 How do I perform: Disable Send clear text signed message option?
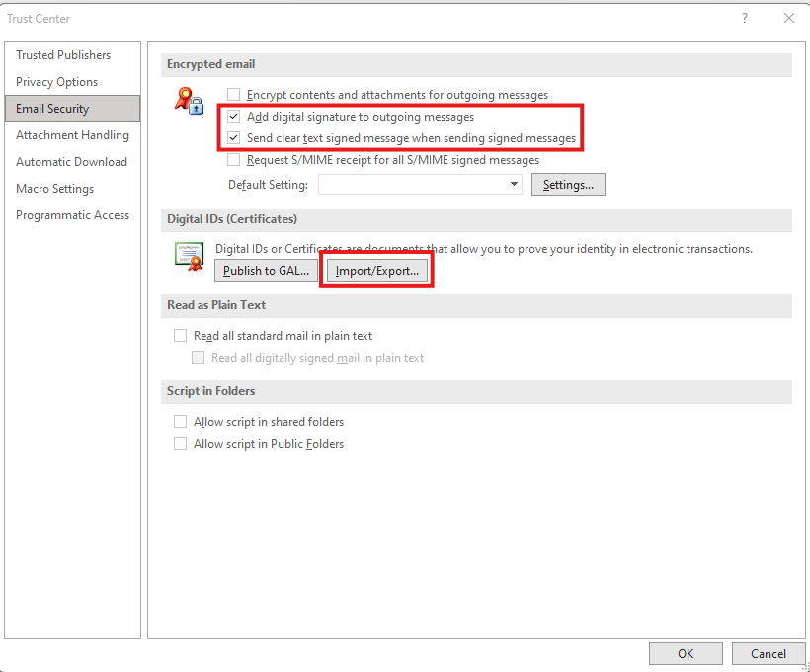pos(234,138)
